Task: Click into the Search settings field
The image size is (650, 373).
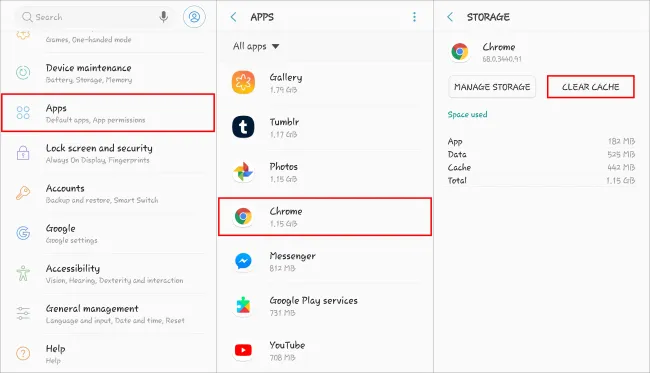Action: pyautogui.click(x=96, y=17)
